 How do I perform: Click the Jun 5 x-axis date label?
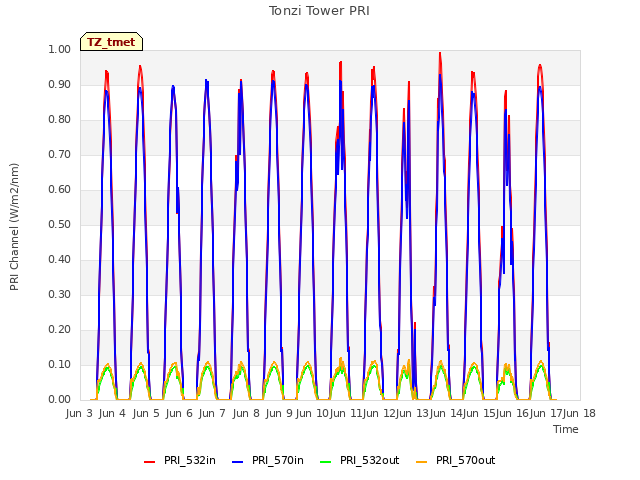pyautogui.click(x=146, y=413)
